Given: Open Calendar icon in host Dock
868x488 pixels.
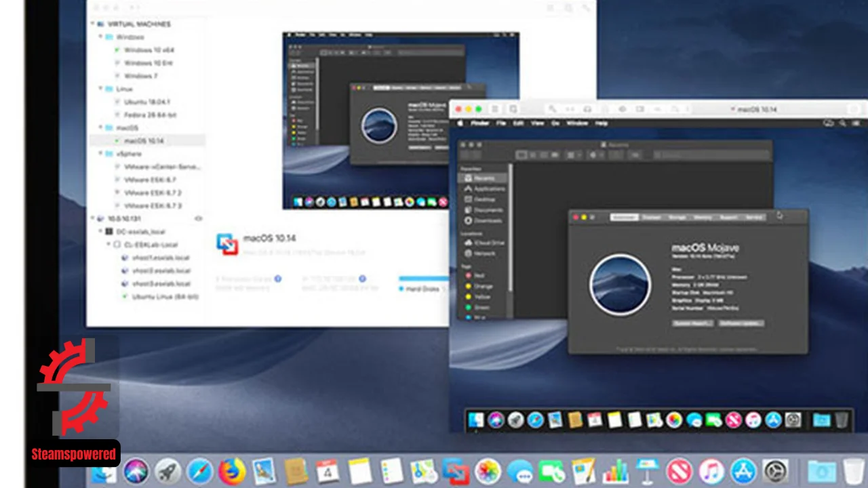Looking at the screenshot, I should click(328, 470).
